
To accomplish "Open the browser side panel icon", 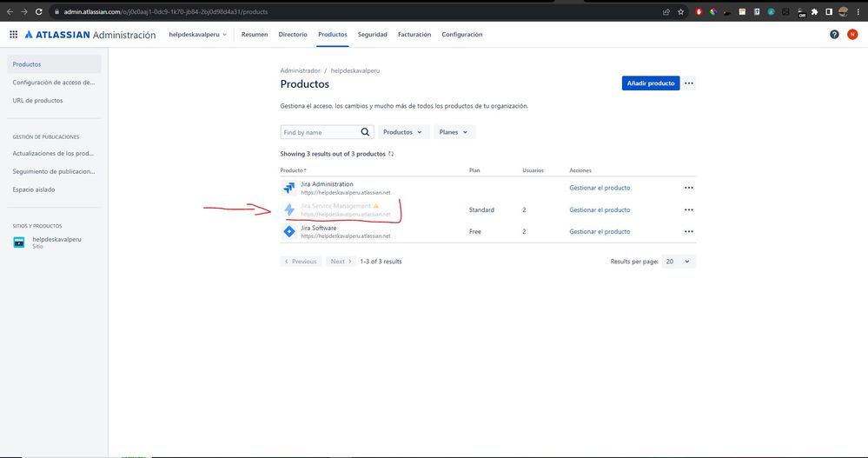I will tap(829, 11).
